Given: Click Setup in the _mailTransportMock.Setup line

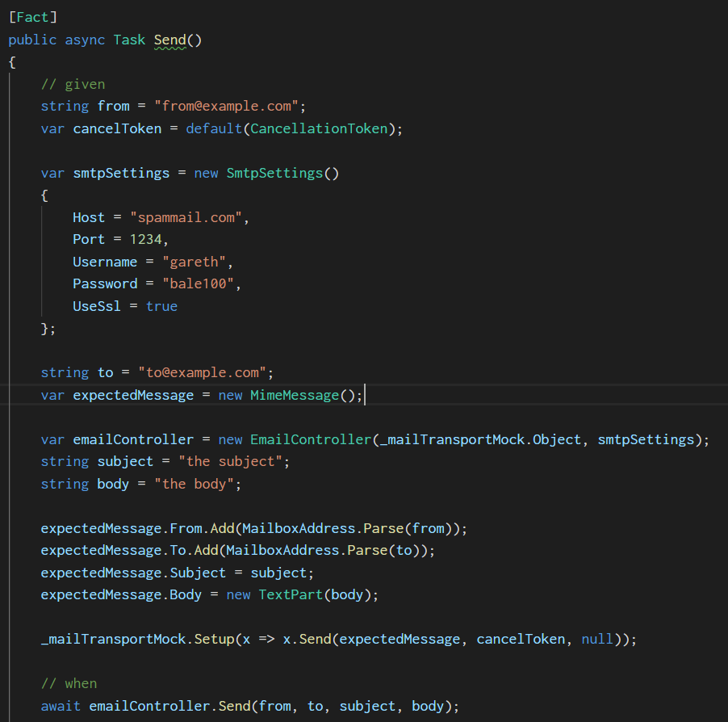Looking at the screenshot, I should coord(214,640).
